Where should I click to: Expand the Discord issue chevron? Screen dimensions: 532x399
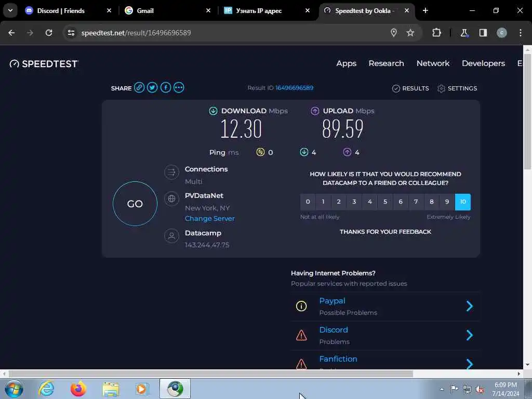pyautogui.click(x=470, y=335)
